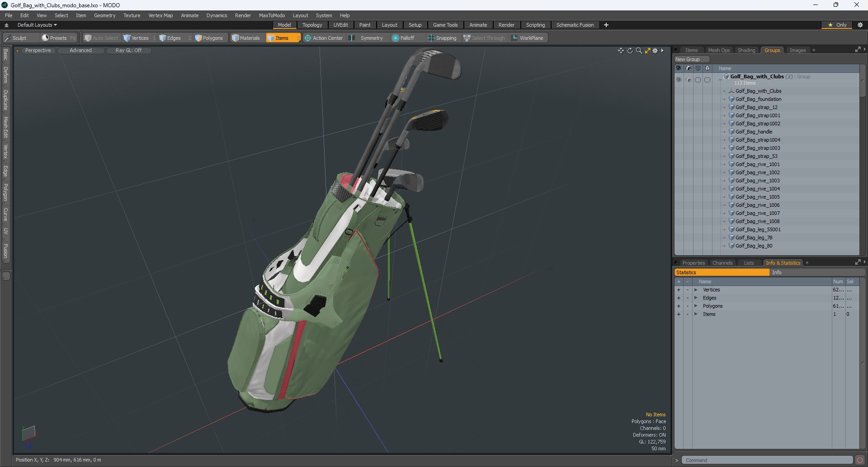Switch to the UVEdit layout tab
This screenshot has height=467, width=868.
340,25
